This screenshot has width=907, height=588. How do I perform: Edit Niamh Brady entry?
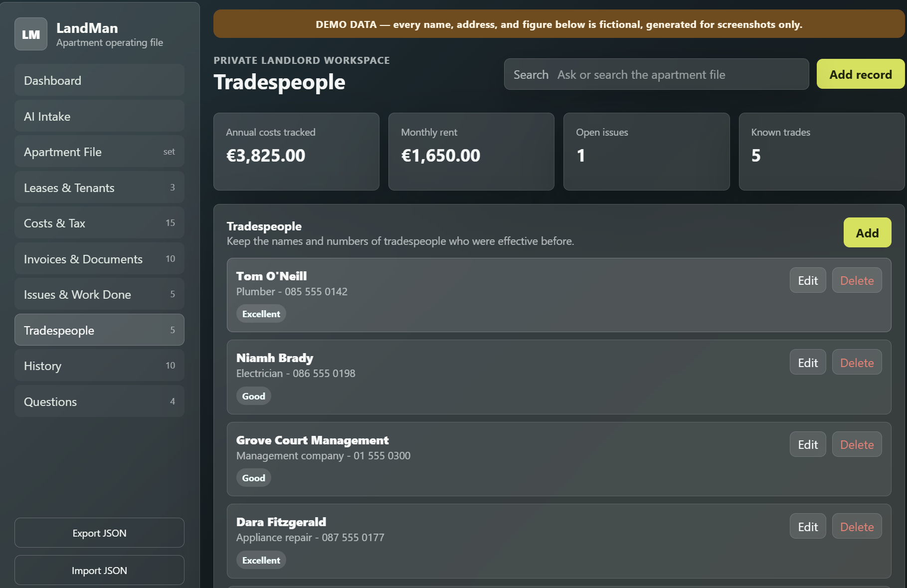(808, 363)
